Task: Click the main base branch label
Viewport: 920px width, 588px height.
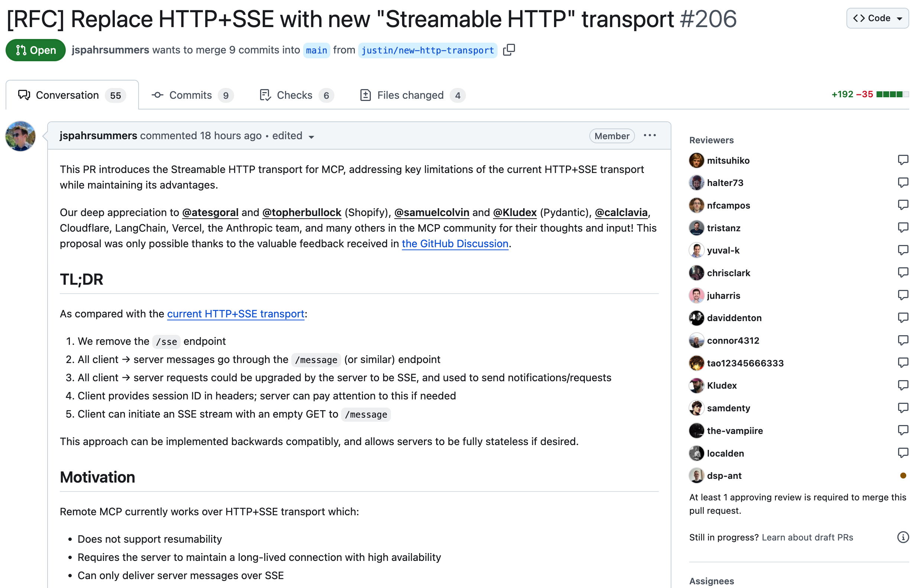Action: [316, 50]
